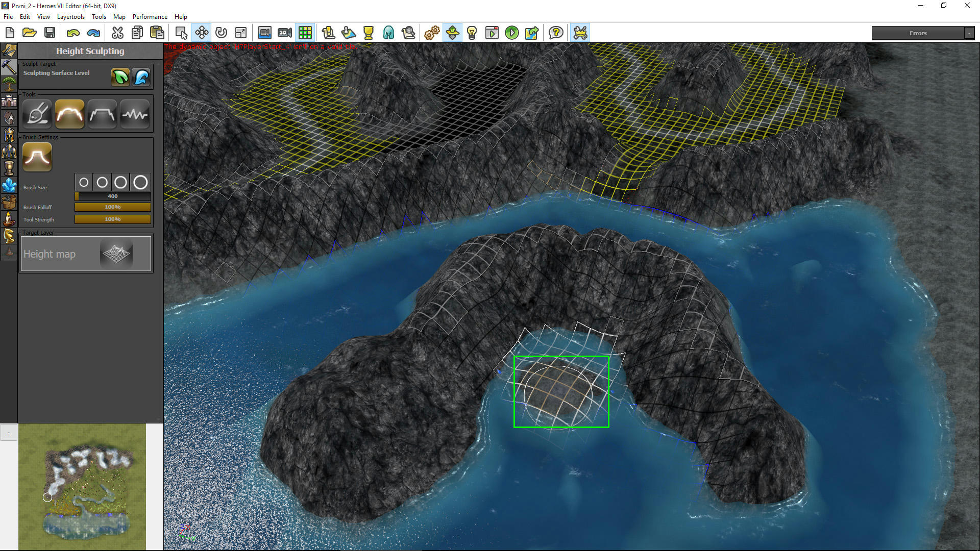Open the Edit menu
This screenshot has width=980, height=551.
click(25, 17)
